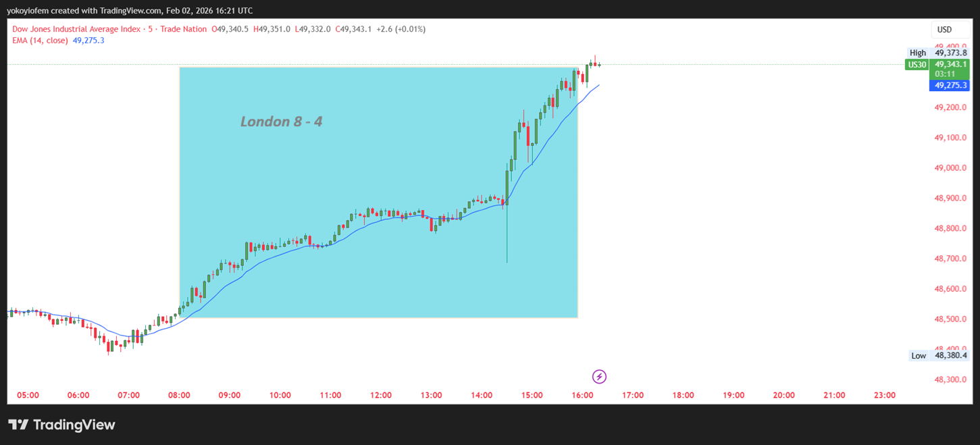Viewport: 980px width, 445px height.
Task: Open the USD currency selector
Action: (x=944, y=30)
